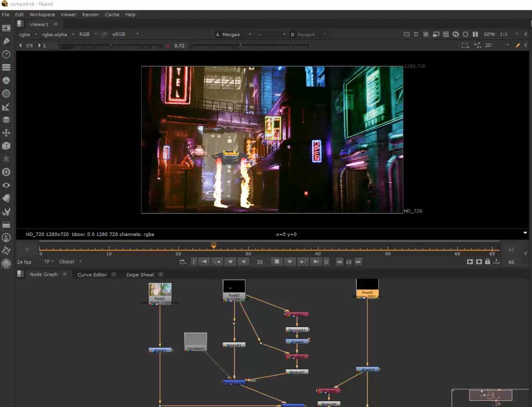This screenshot has width=532, height=407.
Task: Open the Transform nodes menu icon
Action: tap(6, 133)
